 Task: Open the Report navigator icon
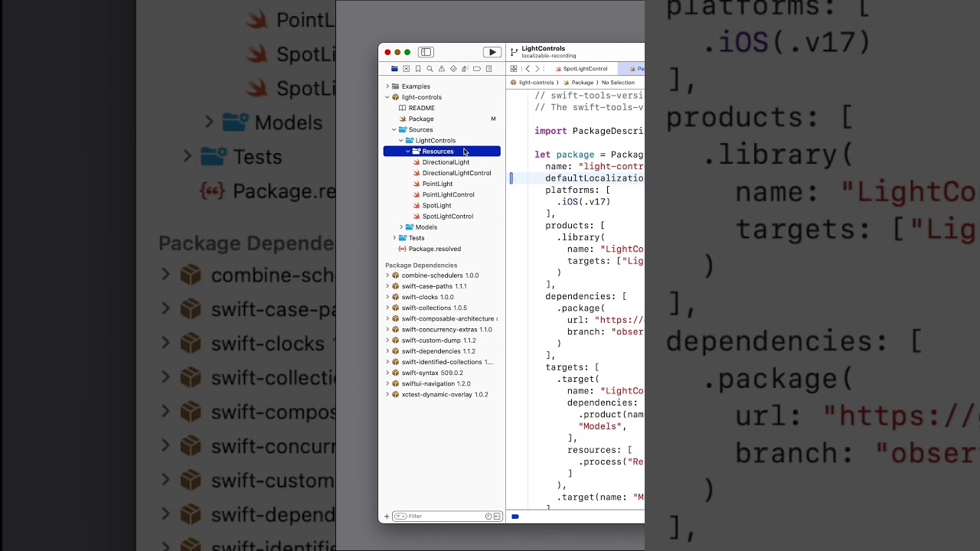click(488, 69)
